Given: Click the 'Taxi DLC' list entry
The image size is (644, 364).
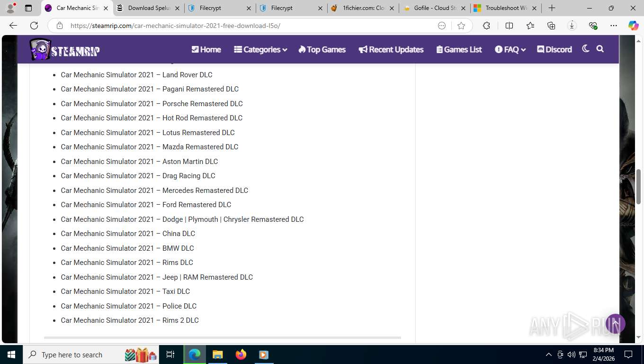Looking at the screenshot, I should pyautogui.click(x=125, y=291).
